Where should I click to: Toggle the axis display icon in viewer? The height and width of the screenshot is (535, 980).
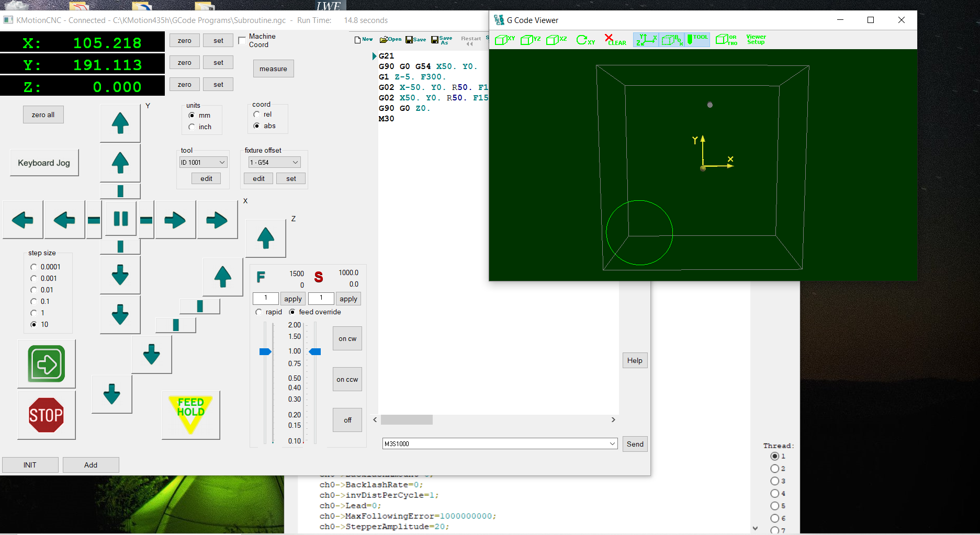[x=646, y=40]
